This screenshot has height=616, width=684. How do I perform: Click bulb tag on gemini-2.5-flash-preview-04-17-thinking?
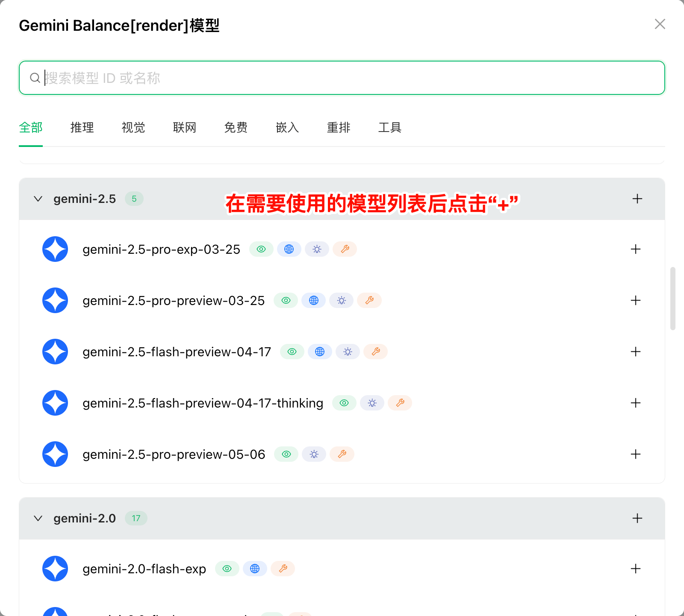click(x=372, y=403)
